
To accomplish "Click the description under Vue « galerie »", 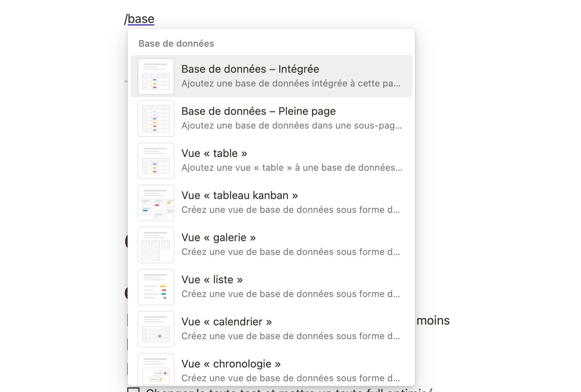I will click(x=291, y=252).
